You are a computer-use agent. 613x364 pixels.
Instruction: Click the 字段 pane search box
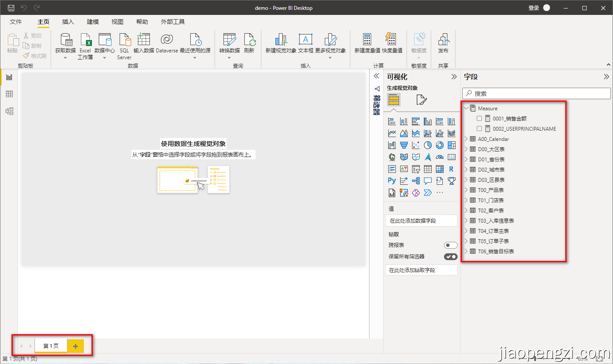(x=536, y=93)
